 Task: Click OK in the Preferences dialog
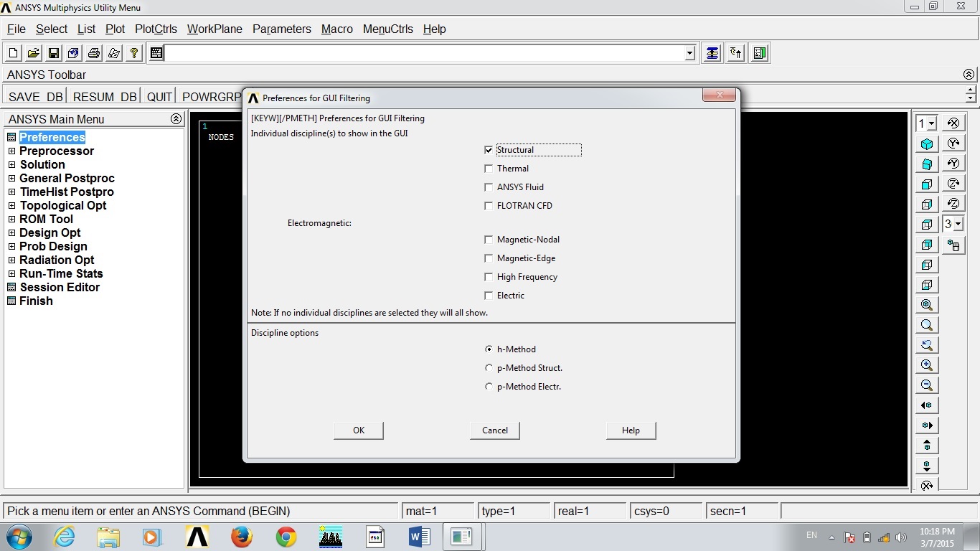(359, 430)
